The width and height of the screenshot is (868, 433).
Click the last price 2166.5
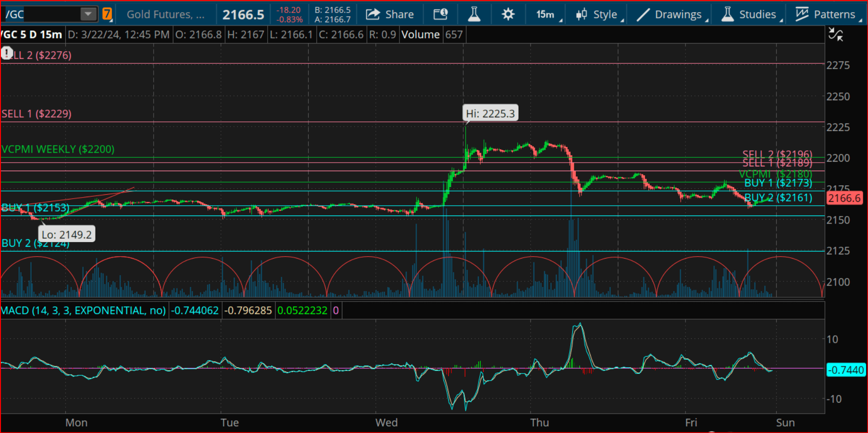click(243, 15)
